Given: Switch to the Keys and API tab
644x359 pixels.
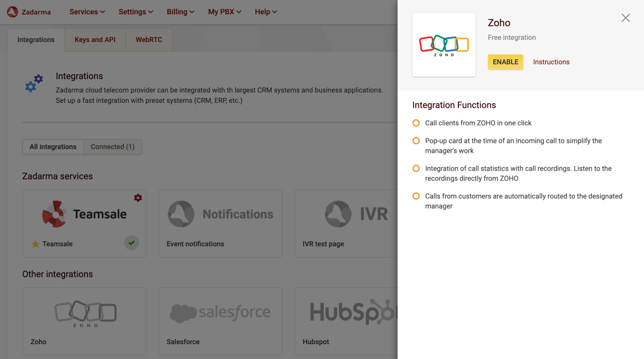Looking at the screenshot, I should [x=95, y=40].
